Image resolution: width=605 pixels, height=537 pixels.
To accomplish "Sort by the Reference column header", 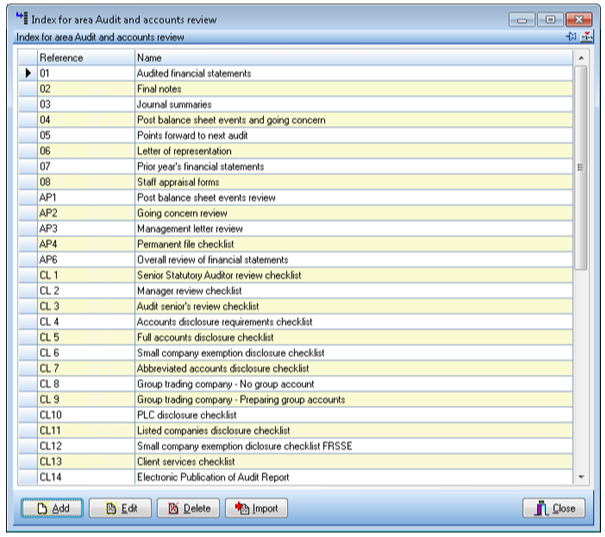I will [86, 58].
